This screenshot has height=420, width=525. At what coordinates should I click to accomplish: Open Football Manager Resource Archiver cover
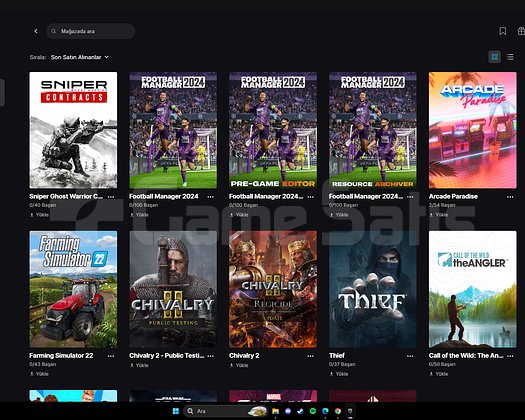(x=373, y=130)
